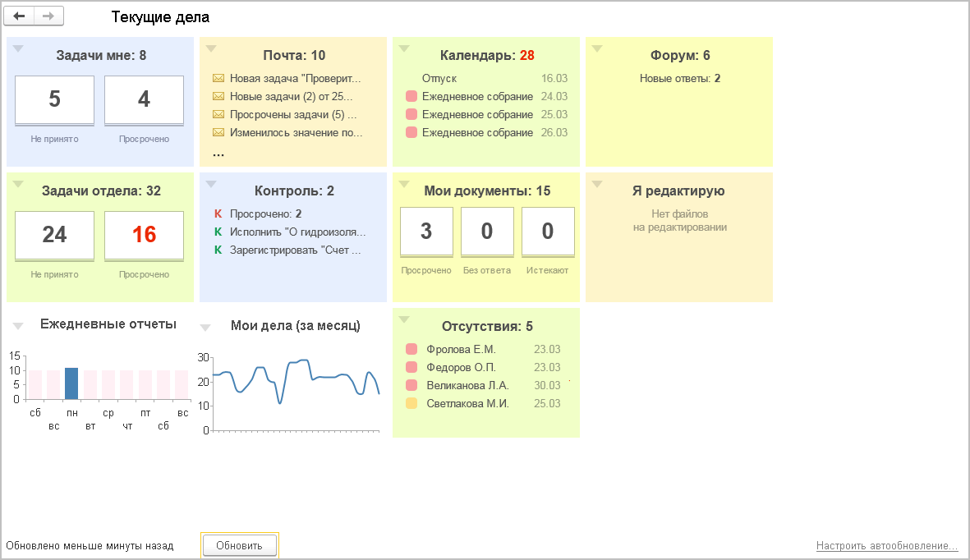Viewport: 970px width, 560px height.
Task: Expand menu of Контроль widget
Action: point(211,184)
